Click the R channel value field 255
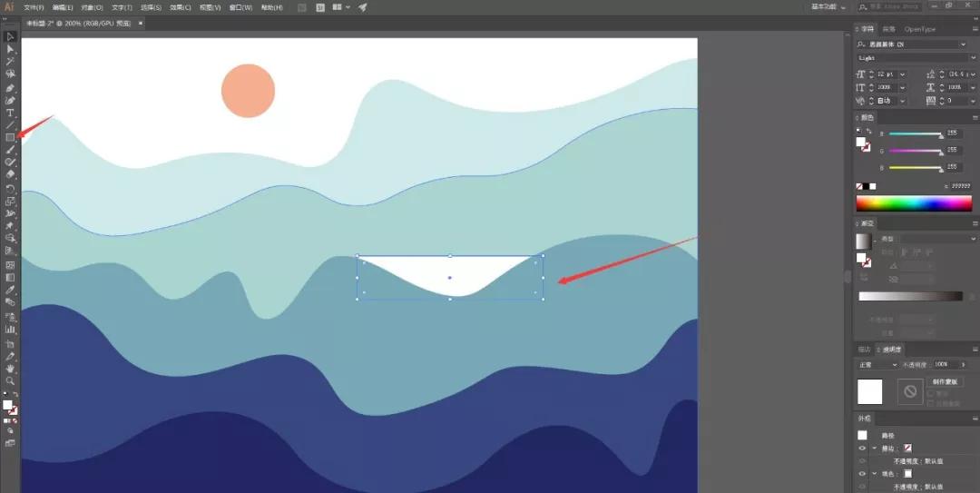The image size is (980, 493). click(x=952, y=133)
